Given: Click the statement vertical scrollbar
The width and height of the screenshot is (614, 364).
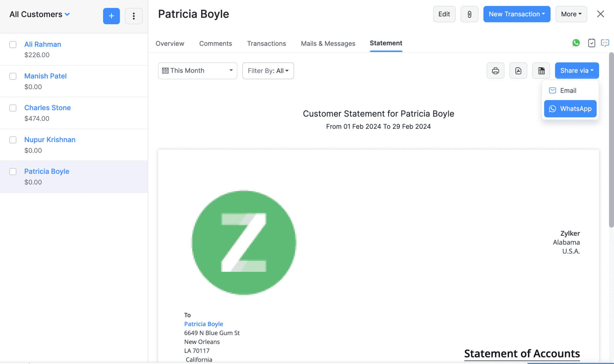Looking at the screenshot, I should 611,140.
